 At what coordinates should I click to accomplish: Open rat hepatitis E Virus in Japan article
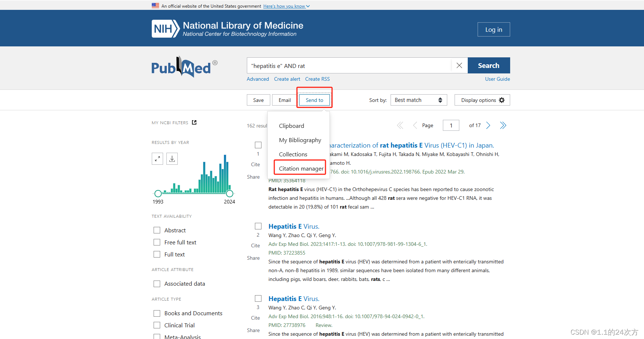click(x=412, y=145)
